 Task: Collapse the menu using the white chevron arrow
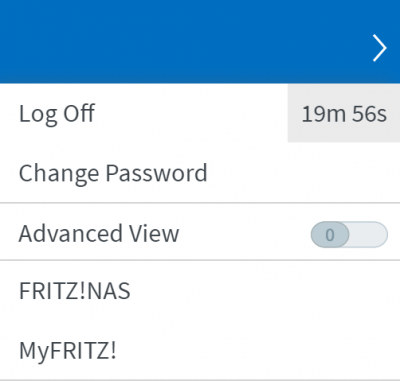[x=379, y=48]
